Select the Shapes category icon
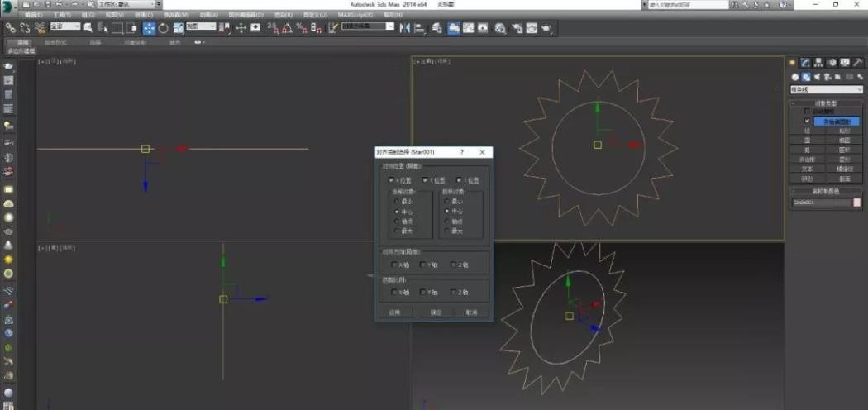Viewport: 868px width, 410px height. pos(806,77)
